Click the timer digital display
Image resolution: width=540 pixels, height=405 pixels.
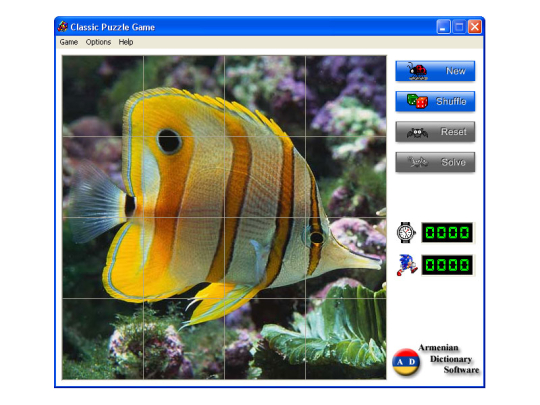click(x=447, y=232)
